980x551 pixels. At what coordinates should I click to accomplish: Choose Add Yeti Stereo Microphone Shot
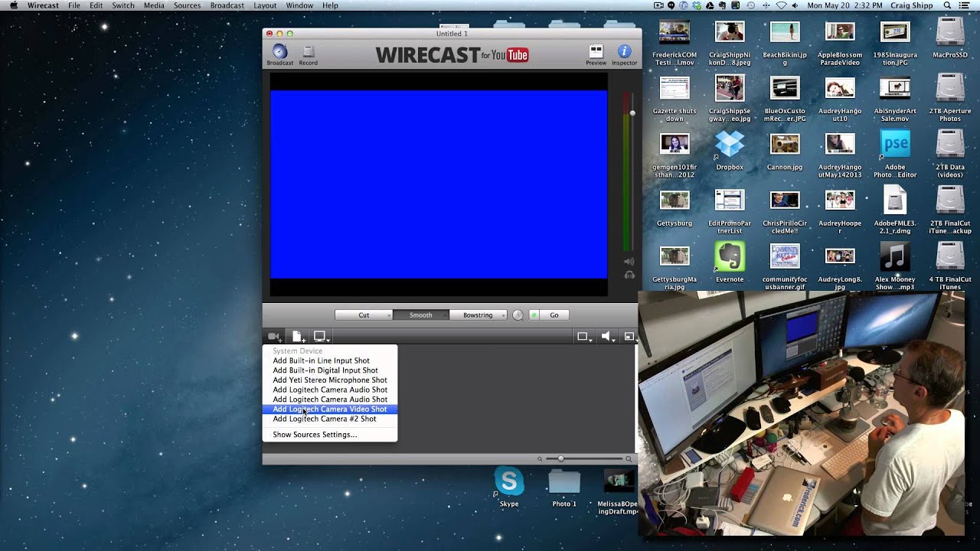[330, 380]
